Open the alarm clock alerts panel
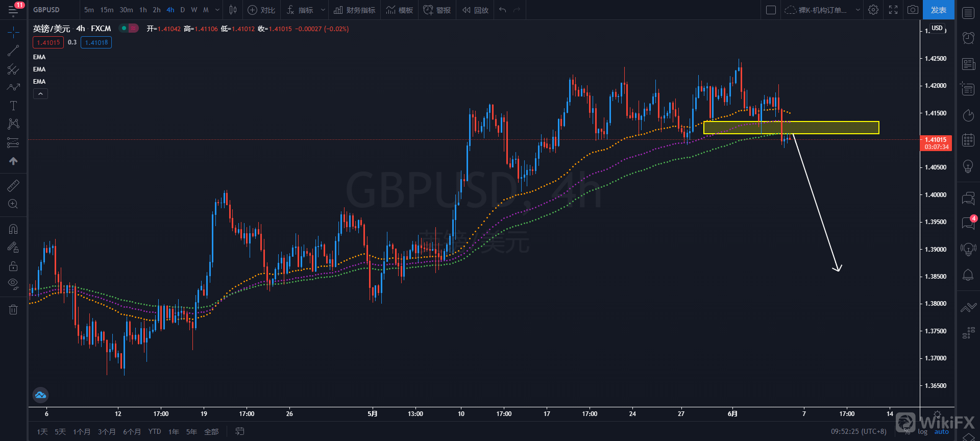 (968, 38)
